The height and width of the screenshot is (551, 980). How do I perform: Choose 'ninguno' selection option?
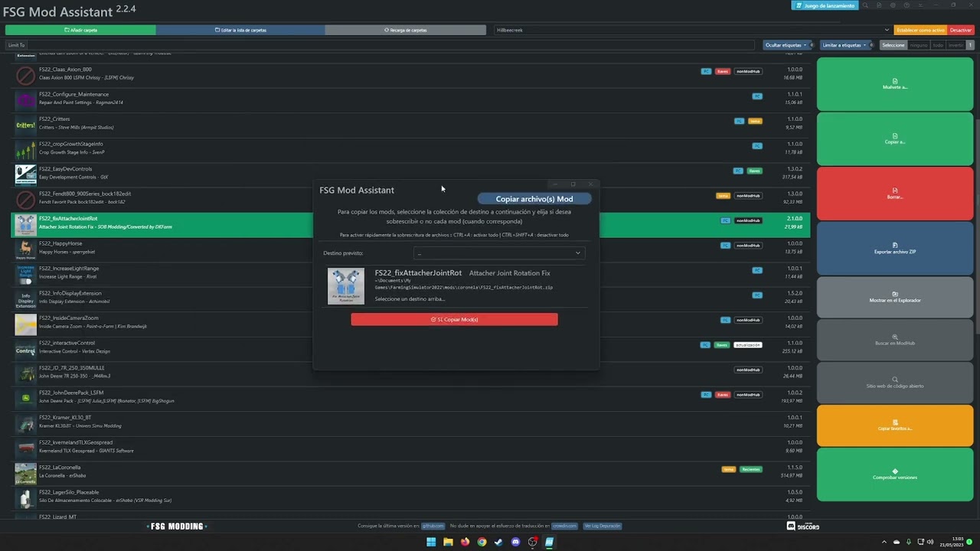pyautogui.click(x=919, y=45)
